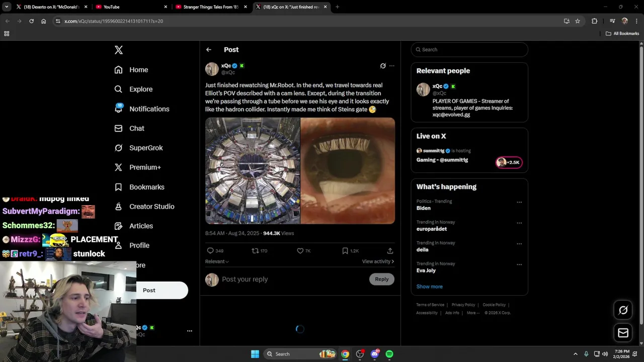The image size is (644, 362).
Task: Open xQc in Relevant people
Action: (469, 101)
